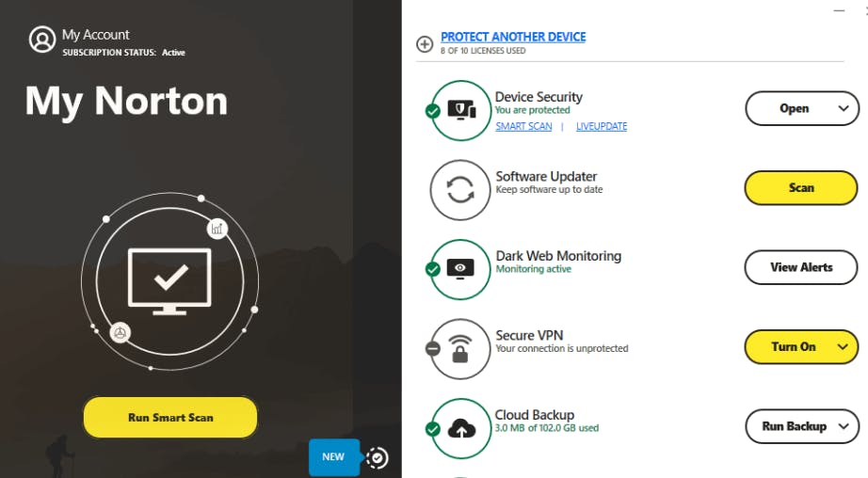Click the Secure VPN title
The height and width of the screenshot is (478, 868).
click(529, 336)
